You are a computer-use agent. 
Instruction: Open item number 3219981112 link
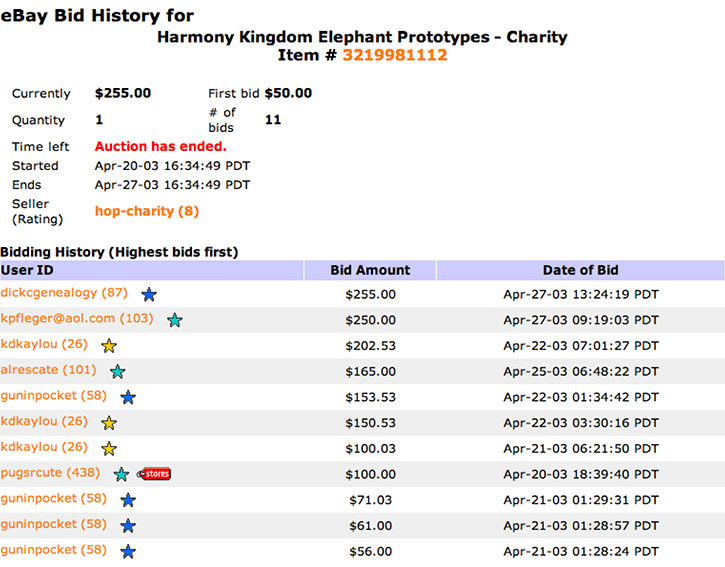tap(395, 55)
